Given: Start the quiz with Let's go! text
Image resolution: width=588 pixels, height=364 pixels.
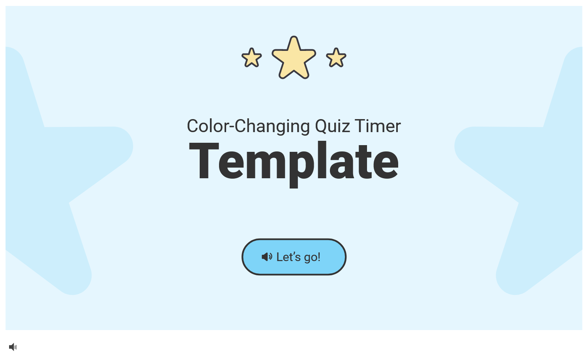Looking at the screenshot, I should point(298,257).
